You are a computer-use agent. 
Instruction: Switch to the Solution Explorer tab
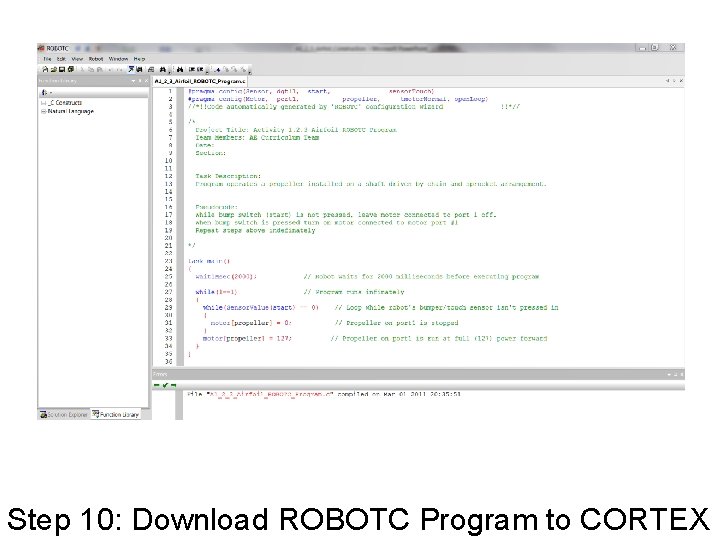63,415
